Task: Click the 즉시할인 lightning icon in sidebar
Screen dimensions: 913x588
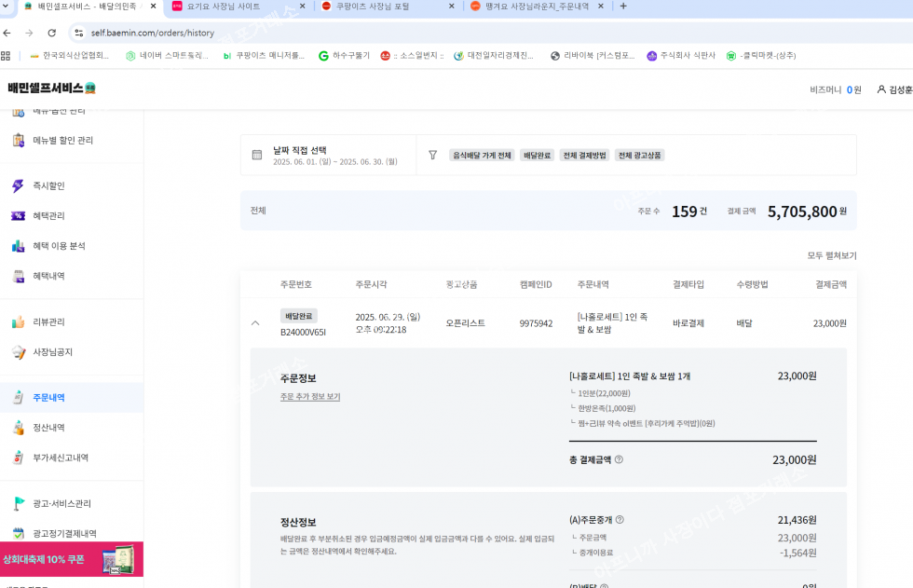Action: pos(18,186)
